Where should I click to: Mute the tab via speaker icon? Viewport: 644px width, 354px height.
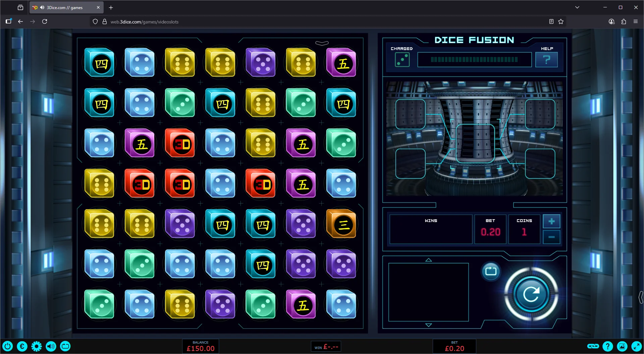coord(42,7)
